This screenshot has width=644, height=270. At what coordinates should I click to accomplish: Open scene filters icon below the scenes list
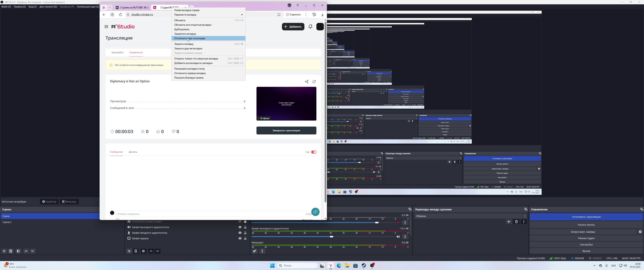click(18, 251)
